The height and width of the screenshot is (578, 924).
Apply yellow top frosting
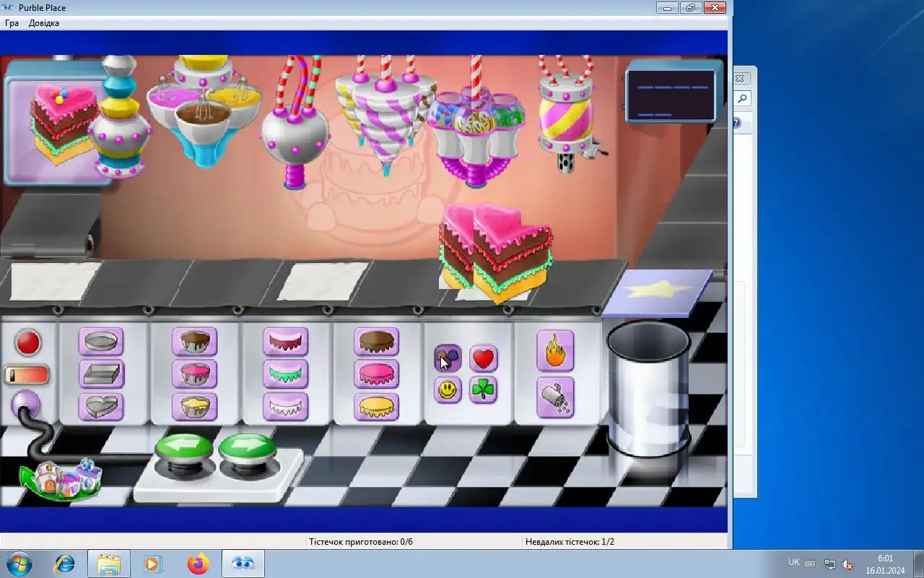coord(377,406)
